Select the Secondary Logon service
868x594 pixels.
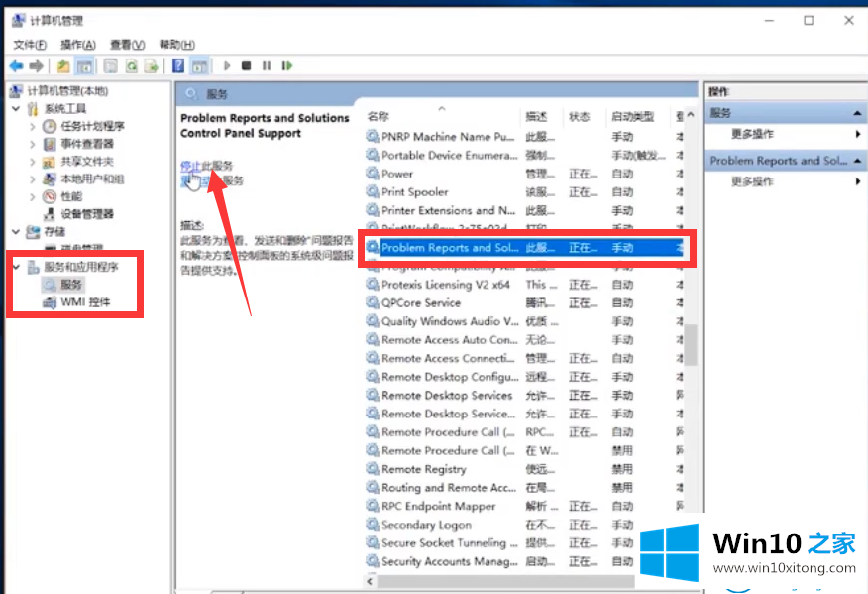(524, 525)
